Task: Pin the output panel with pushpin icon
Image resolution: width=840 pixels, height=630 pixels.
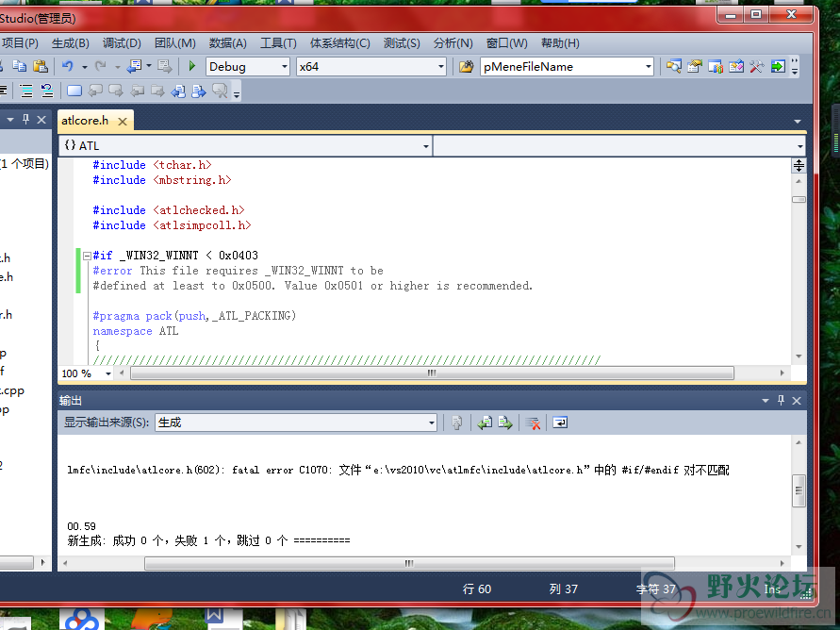Action: pos(781,400)
